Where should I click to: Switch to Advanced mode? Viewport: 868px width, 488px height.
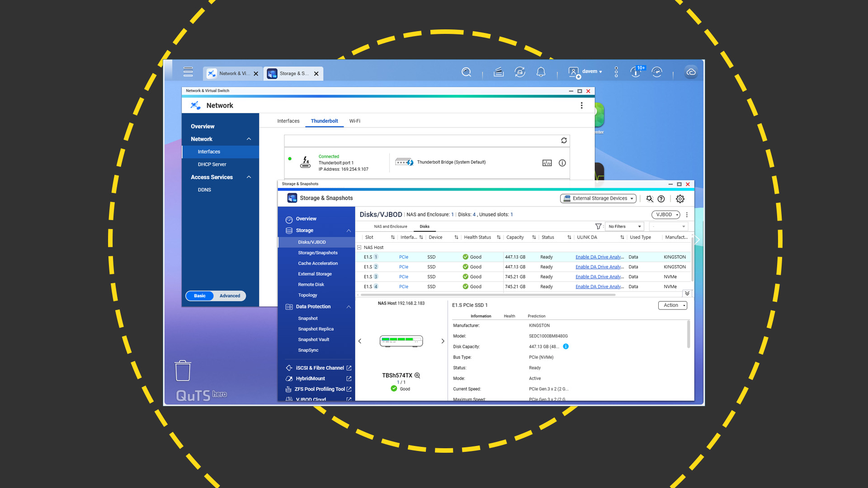click(x=230, y=296)
